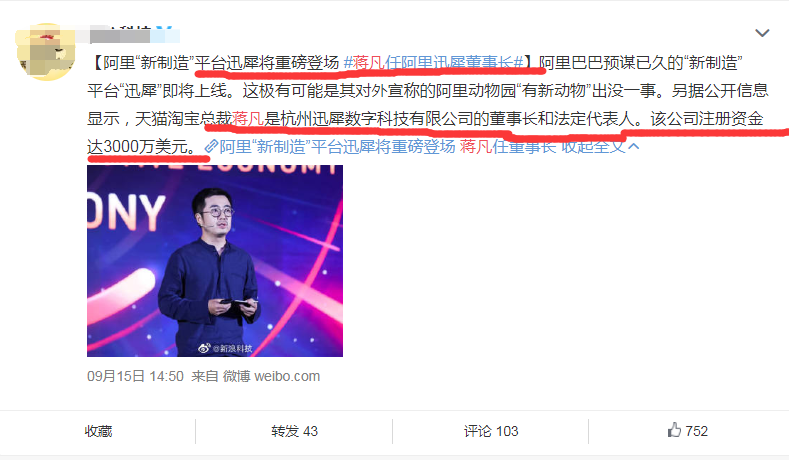The height and width of the screenshot is (460, 789).
Task: Click 收藏 to favorite the post
Action: point(98,431)
